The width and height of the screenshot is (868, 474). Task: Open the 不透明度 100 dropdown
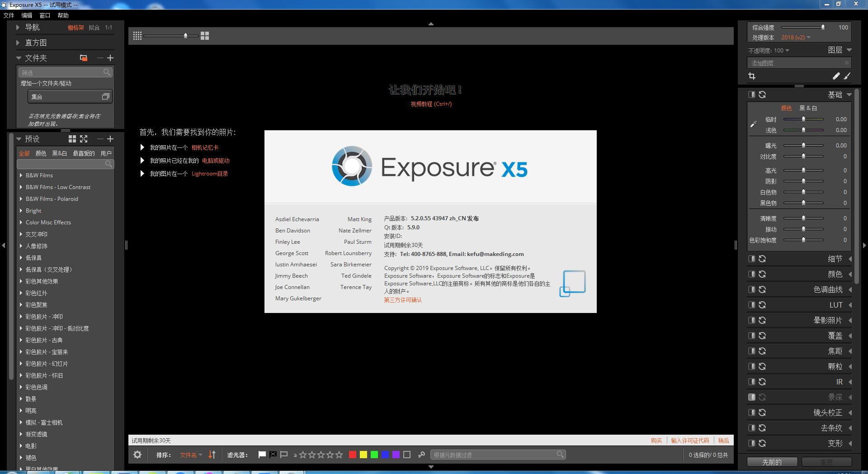click(x=782, y=51)
